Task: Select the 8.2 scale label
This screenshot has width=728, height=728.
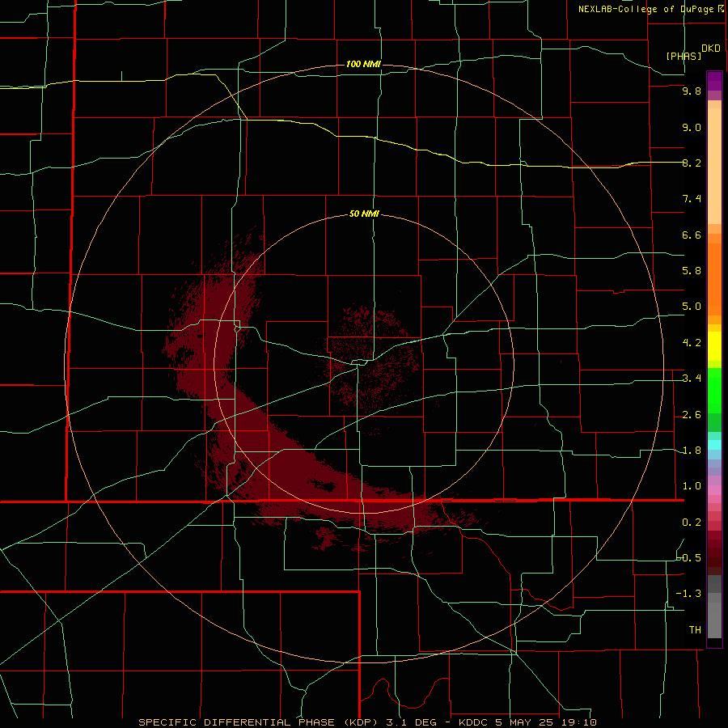Action: (x=692, y=163)
